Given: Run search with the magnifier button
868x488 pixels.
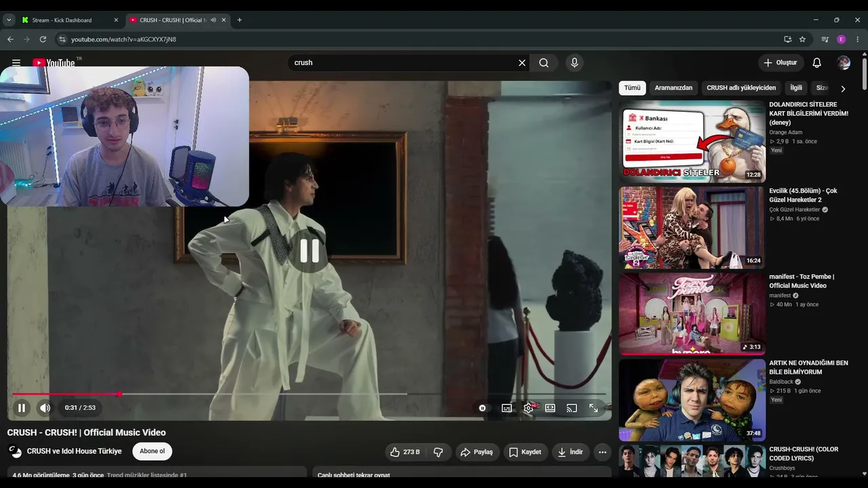Looking at the screenshot, I should click(544, 62).
